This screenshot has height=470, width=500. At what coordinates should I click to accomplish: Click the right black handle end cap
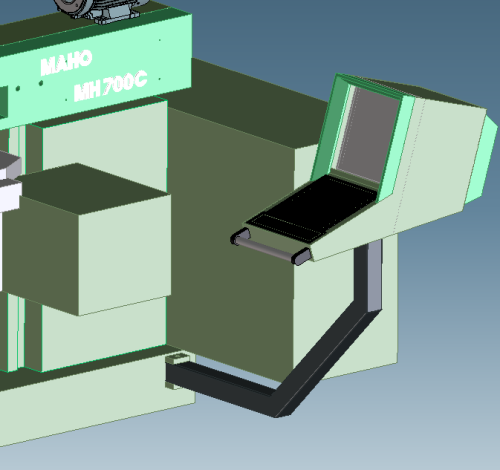pos(301,256)
